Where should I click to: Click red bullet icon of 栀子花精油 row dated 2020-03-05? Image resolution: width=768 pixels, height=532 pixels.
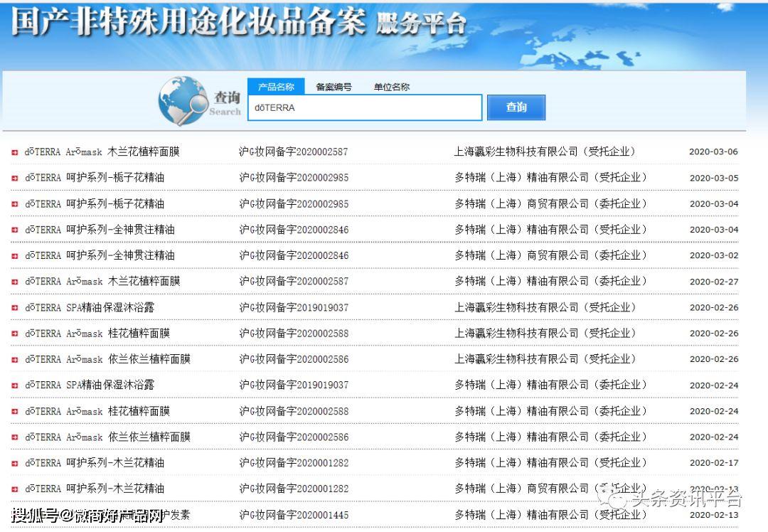[x=15, y=179]
